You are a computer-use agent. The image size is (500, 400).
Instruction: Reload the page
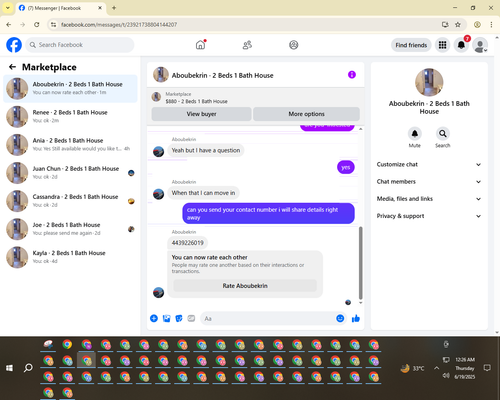37,24
